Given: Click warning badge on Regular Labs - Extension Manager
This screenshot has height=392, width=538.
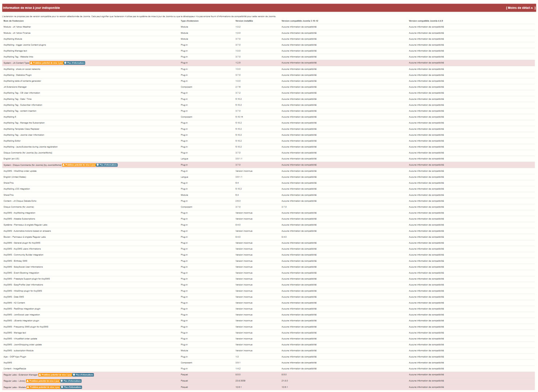Looking at the screenshot, I should (55, 375).
